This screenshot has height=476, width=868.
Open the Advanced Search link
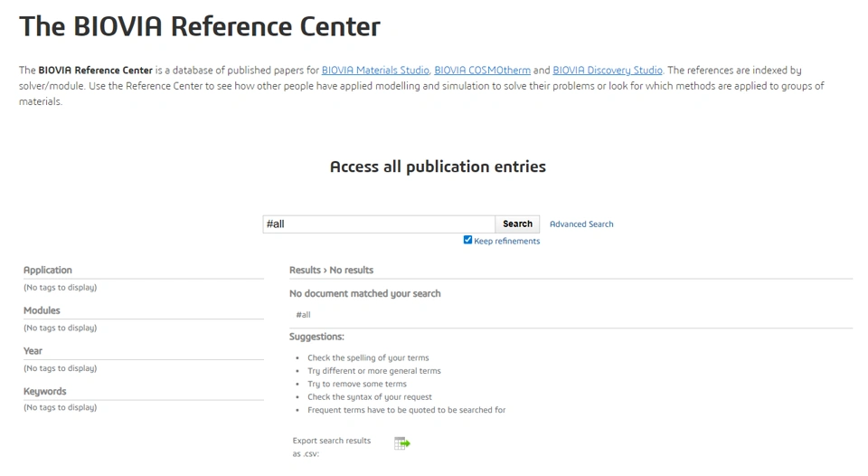[581, 224]
